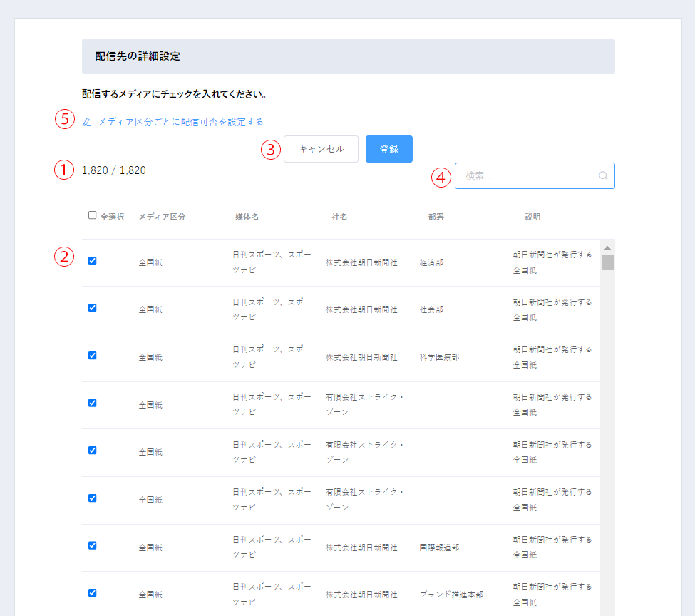Image resolution: width=695 pixels, height=616 pixels.
Task: Click the scrollbar up arrow
Action: click(608, 248)
